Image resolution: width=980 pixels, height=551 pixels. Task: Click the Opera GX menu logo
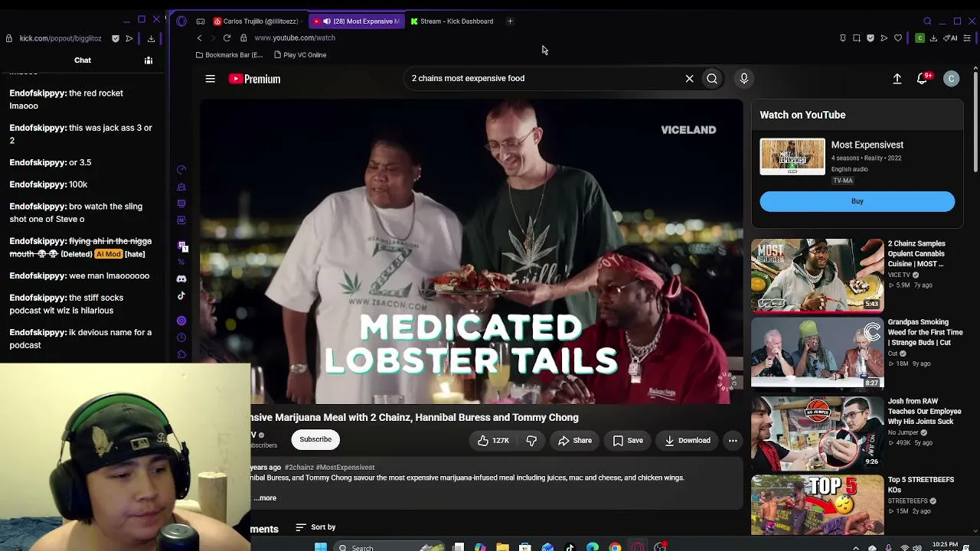181,21
